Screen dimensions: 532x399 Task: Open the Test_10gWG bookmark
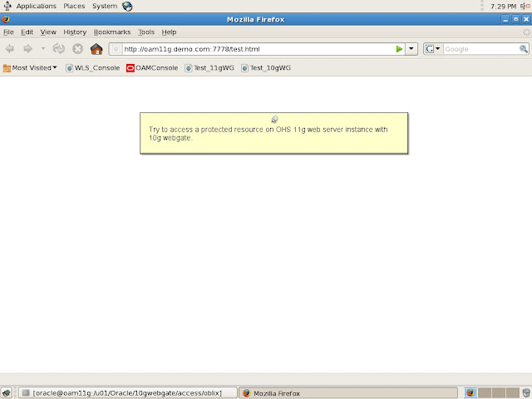[x=266, y=68]
